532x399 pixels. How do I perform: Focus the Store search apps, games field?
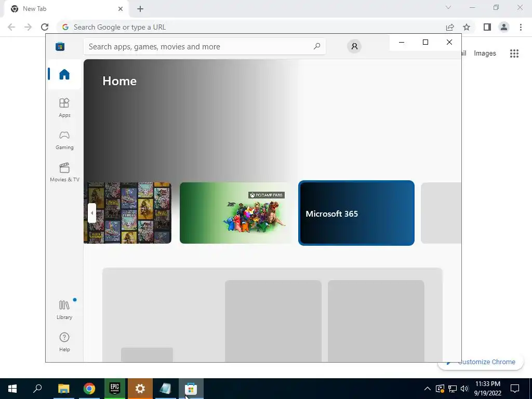(205, 46)
